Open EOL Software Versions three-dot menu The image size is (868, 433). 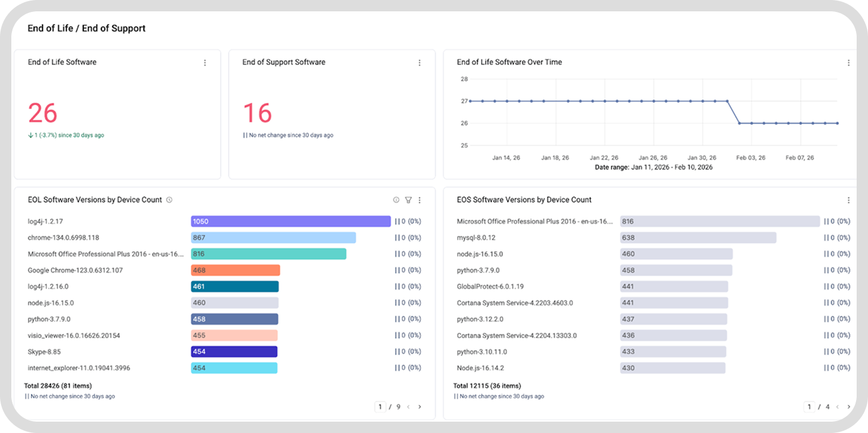pos(419,200)
